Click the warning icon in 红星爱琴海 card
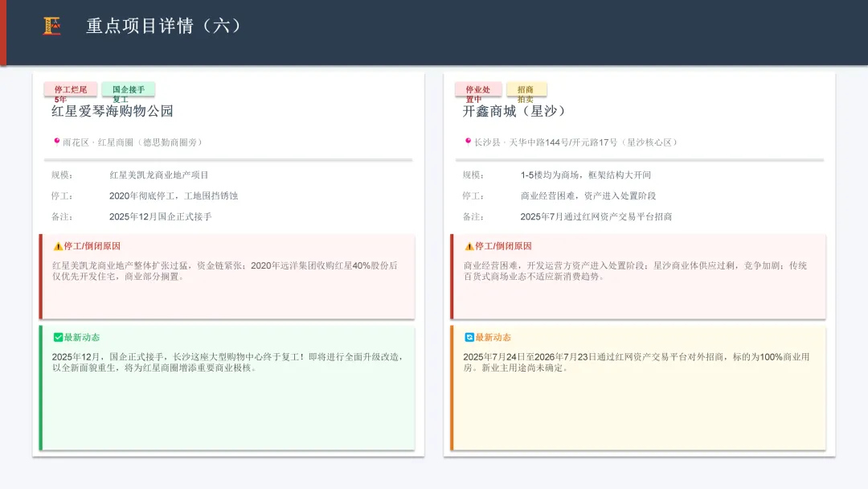868x489 pixels. tap(58, 246)
